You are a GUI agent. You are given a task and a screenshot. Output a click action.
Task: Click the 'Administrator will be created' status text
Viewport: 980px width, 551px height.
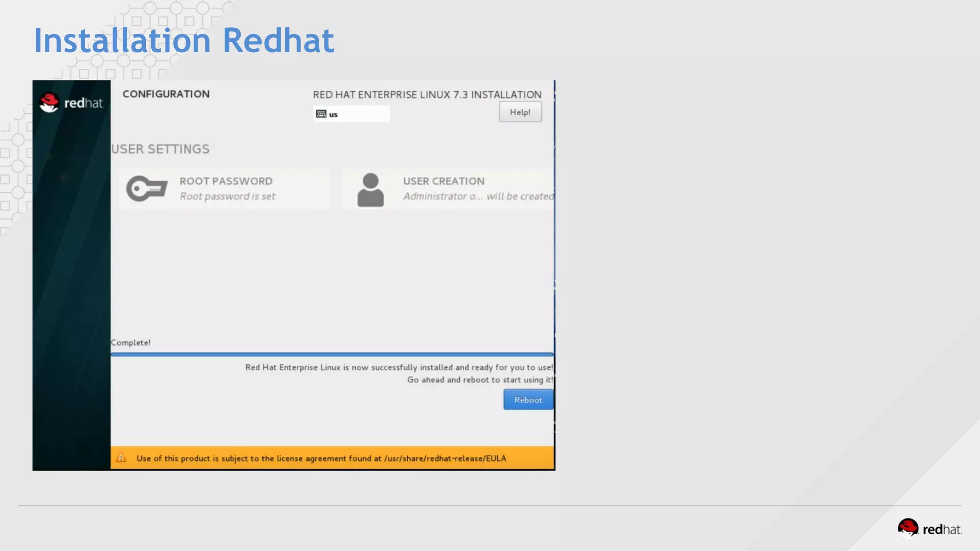click(x=478, y=196)
